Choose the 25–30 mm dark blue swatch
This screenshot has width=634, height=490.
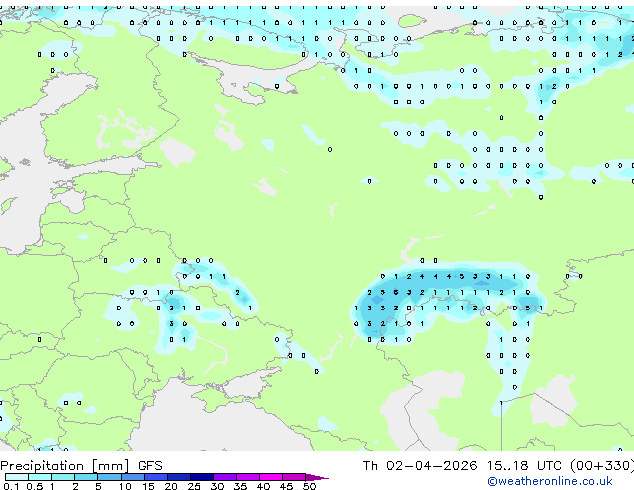tap(201, 477)
